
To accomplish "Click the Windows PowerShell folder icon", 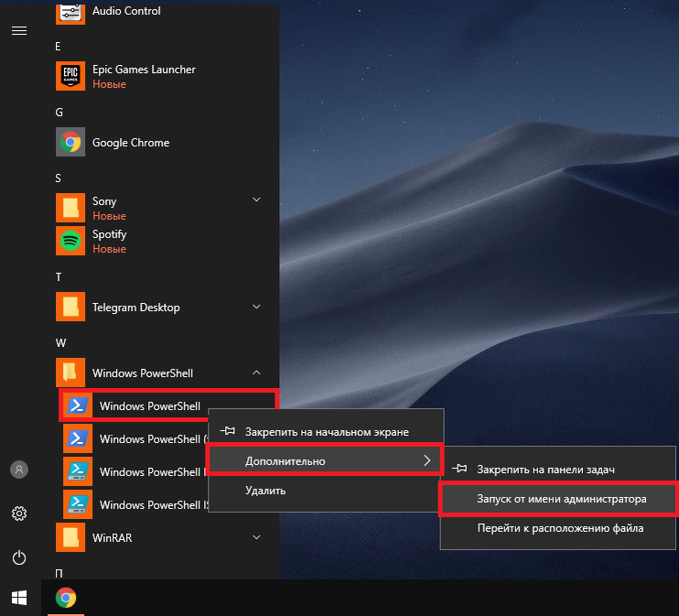I will (x=70, y=373).
